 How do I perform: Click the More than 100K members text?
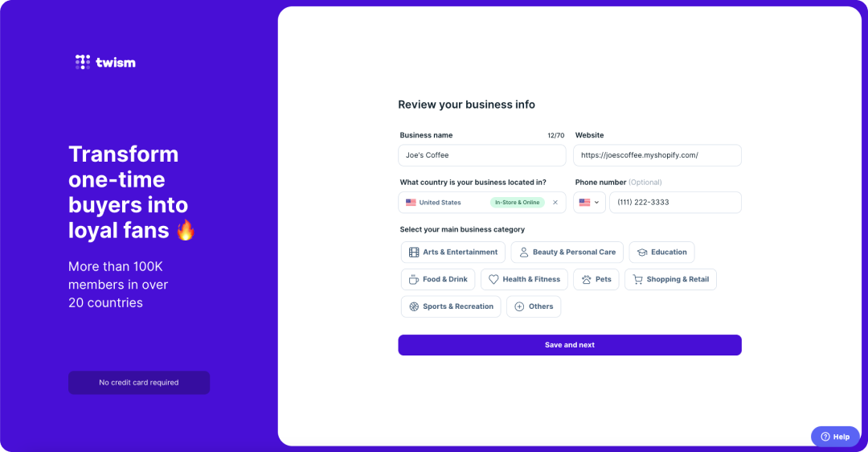click(118, 285)
